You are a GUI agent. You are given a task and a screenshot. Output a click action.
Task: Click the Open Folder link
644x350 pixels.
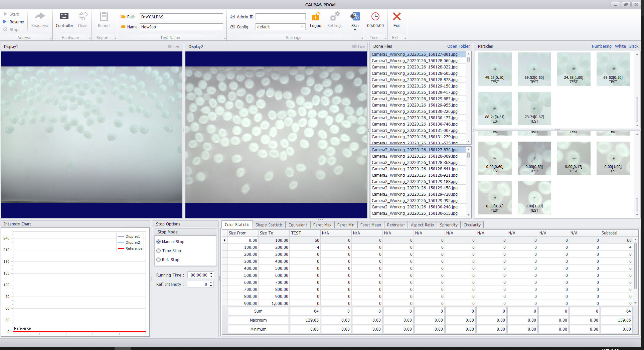click(x=458, y=46)
